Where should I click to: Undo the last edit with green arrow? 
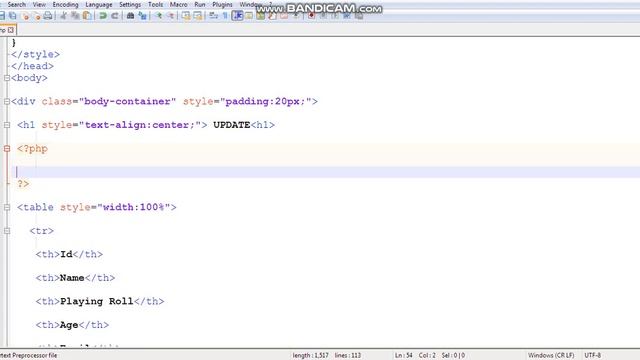coord(103,16)
